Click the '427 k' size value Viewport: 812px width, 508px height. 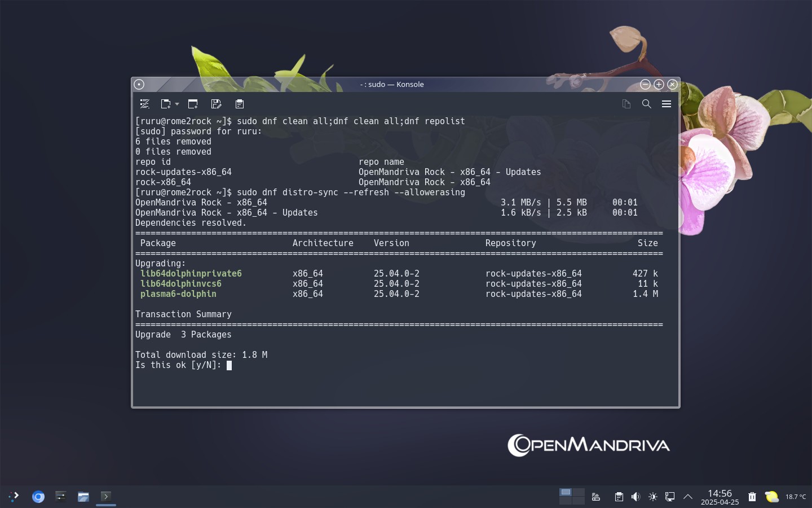coord(645,274)
